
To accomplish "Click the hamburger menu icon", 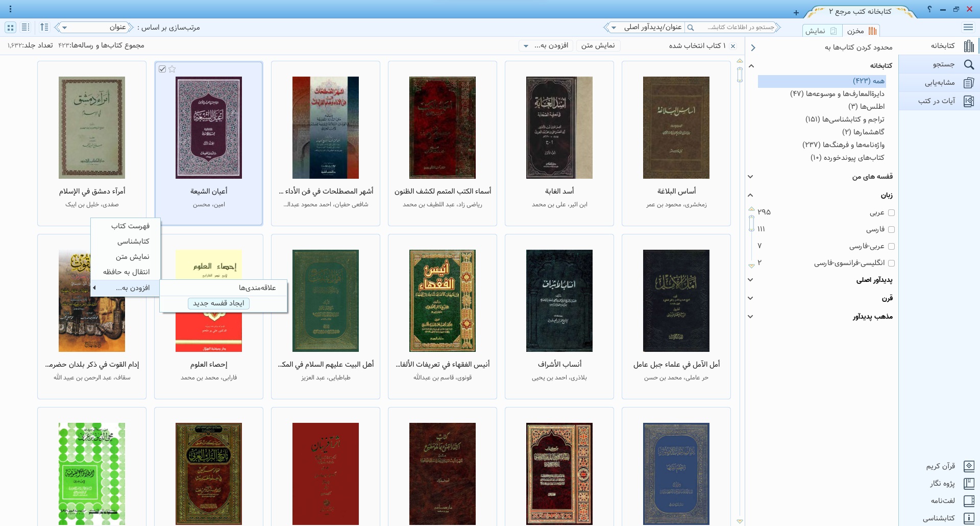I will (x=968, y=28).
